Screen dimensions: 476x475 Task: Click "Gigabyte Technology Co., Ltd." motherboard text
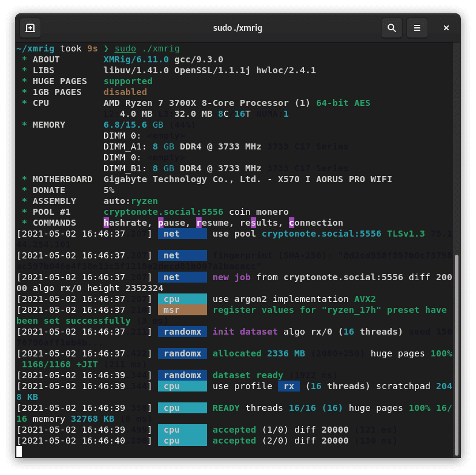(x=182, y=180)
